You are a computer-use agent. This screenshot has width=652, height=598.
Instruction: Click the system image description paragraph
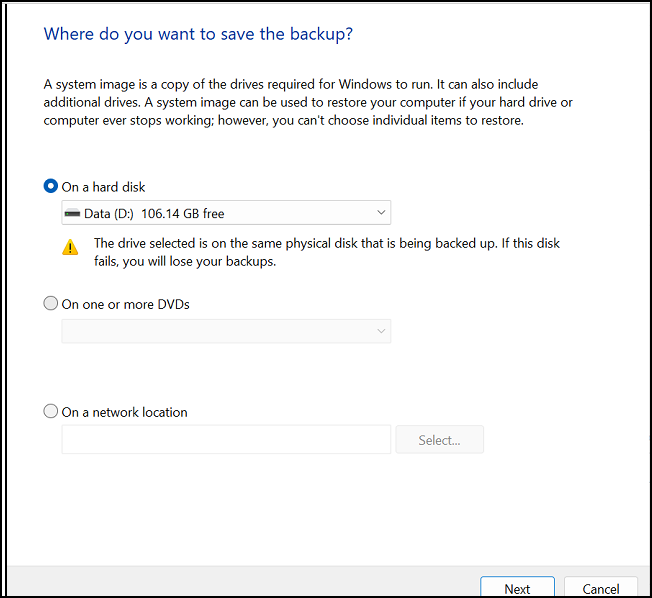[308, 103]
